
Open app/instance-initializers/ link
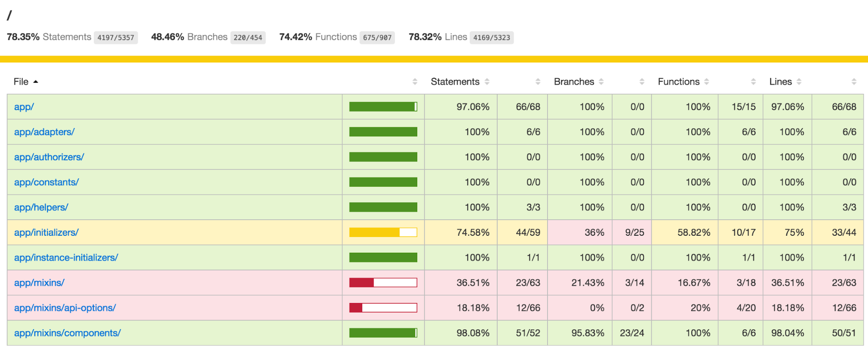66,258
